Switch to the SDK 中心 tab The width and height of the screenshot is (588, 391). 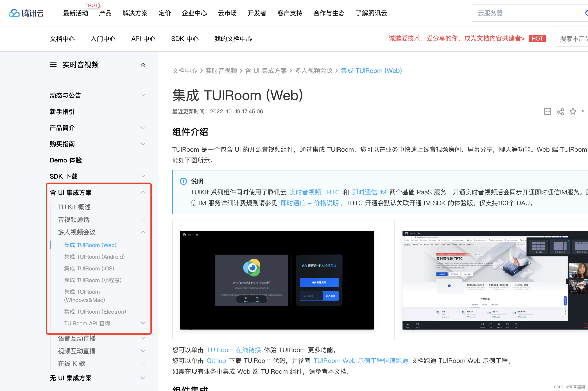pos(185,39)
